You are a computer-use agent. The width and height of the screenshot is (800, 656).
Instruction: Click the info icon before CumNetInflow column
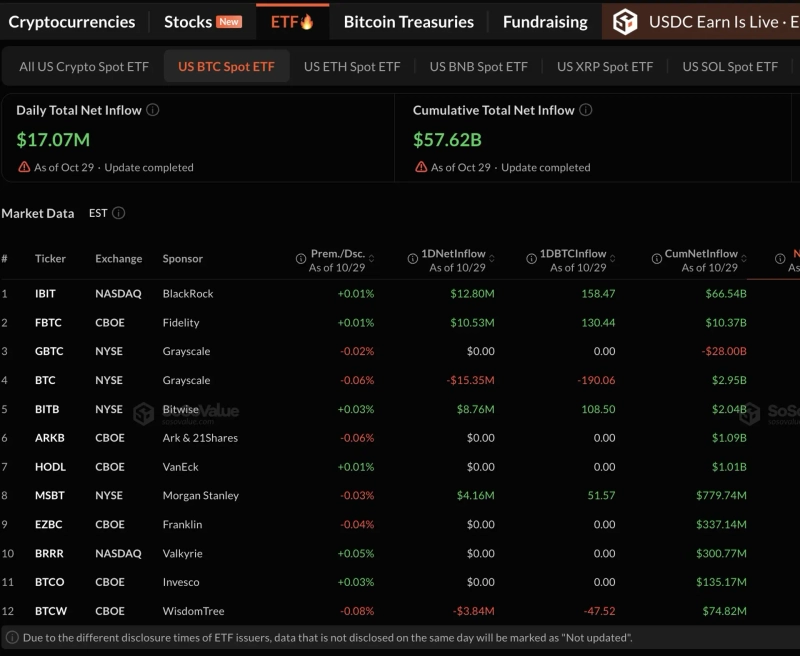657,259
